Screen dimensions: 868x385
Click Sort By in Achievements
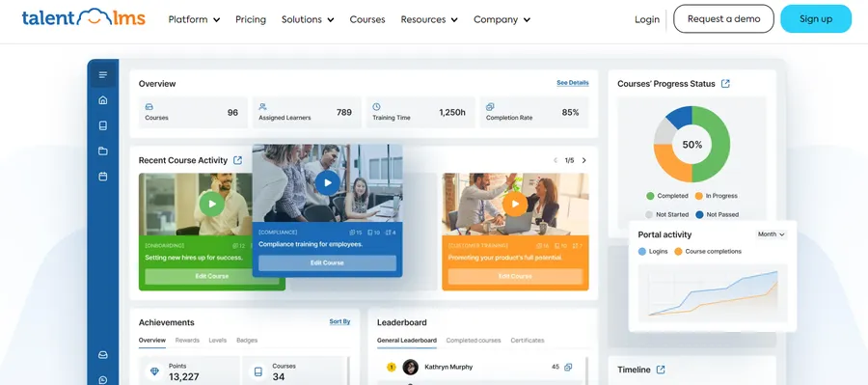click(339, 322)
